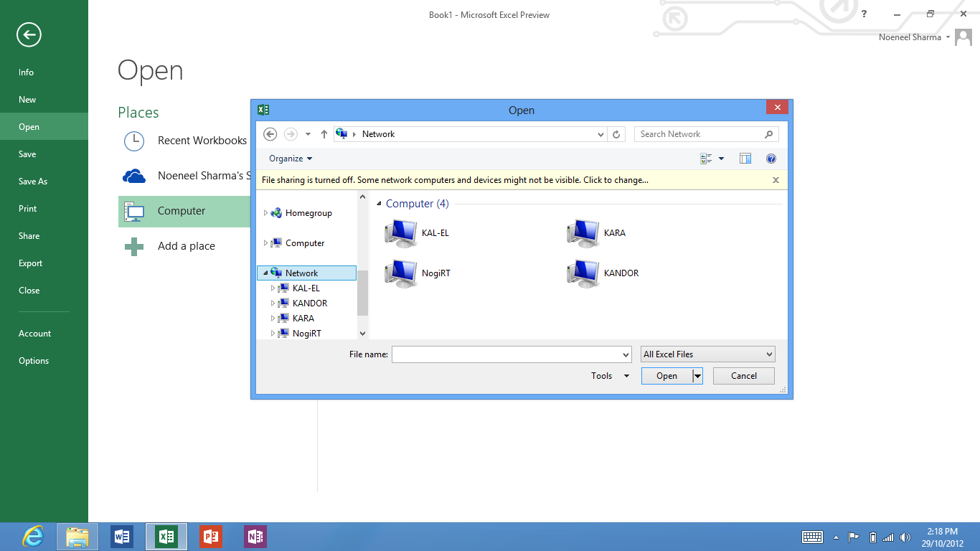This screenshot has width=980, height=551.
Task: Select Save As in the backstage menu
Action: point(44,182)
